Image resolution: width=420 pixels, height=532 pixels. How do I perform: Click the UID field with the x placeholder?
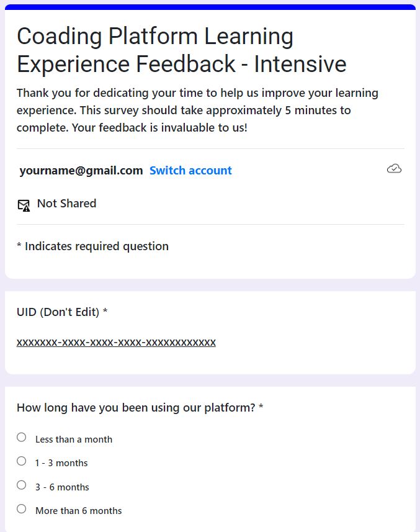(116, 343)
